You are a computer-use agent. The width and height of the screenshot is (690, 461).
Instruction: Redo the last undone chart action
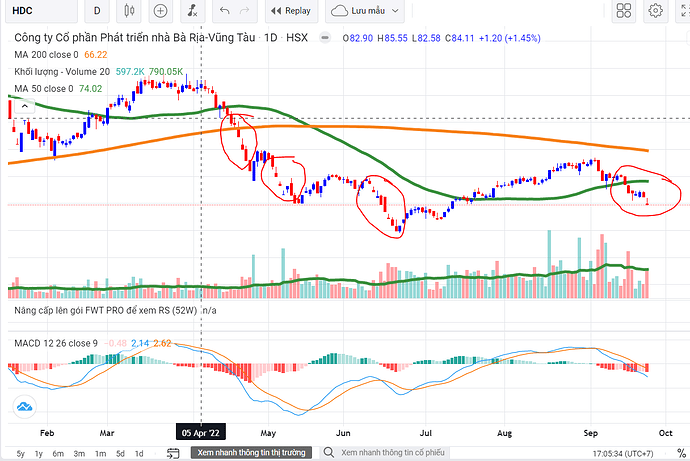click(244, 11)
